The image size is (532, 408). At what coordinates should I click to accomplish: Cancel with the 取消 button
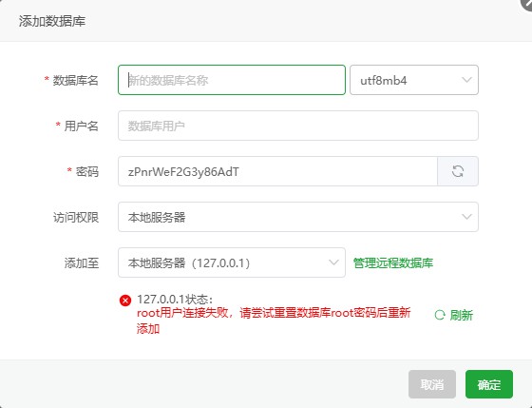[x=432, y=384]
